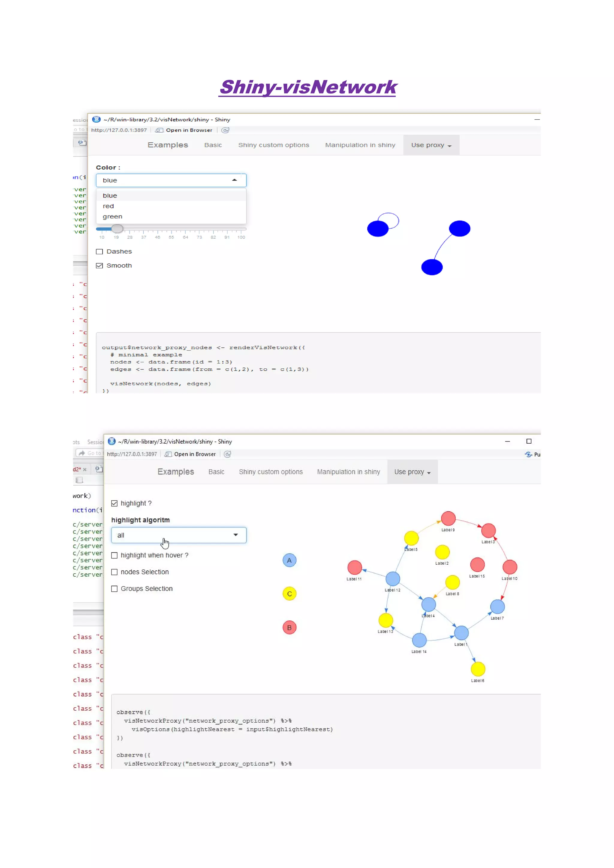The width and height of the screenshot is (614, 868).
Task: Click the blue node Label 14
Action: tap(419, 641)
